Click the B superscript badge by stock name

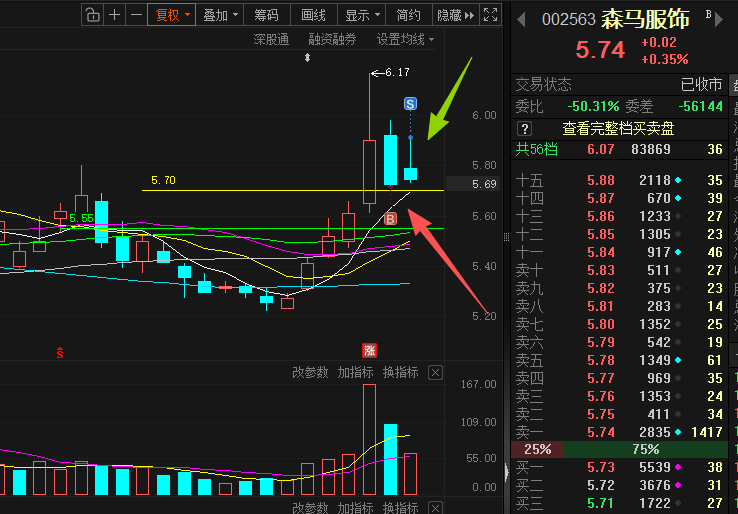[x=708, y=14]
